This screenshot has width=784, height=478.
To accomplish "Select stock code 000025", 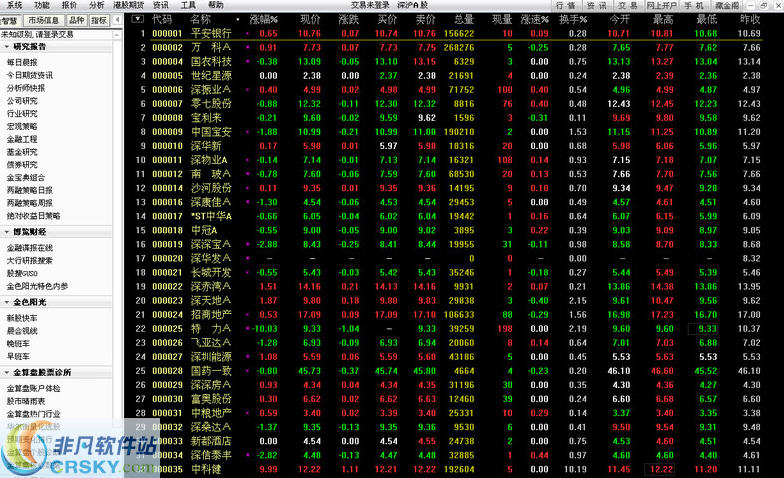I will coord(168,328).
